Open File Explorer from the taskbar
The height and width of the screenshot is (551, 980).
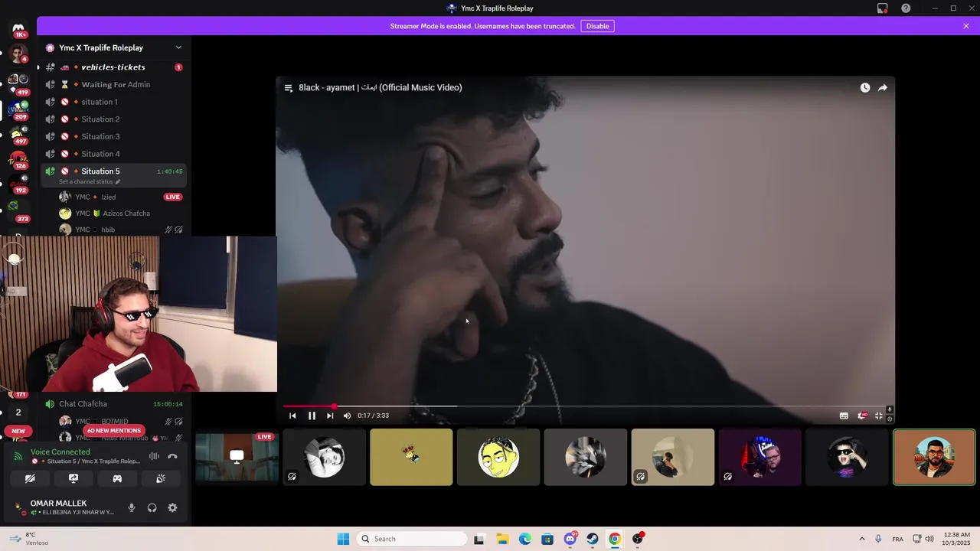point(502,539)
